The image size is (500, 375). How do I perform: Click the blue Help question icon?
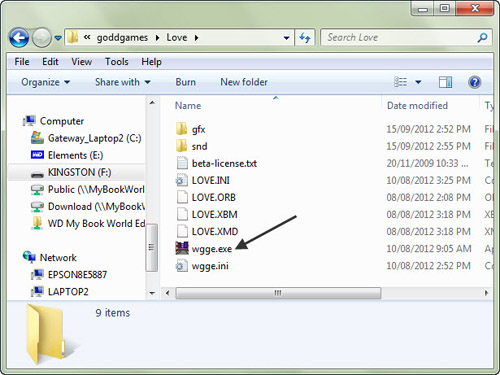tap(475, 82)
